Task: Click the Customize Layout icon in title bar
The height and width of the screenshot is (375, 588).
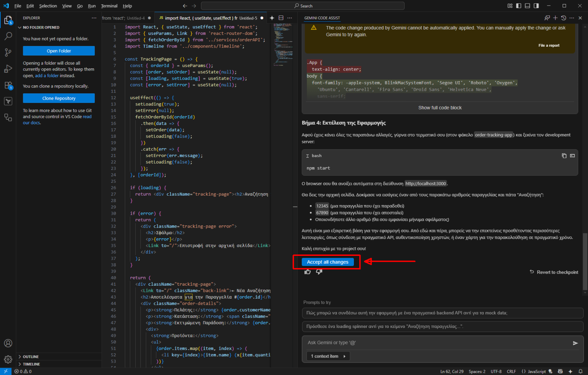Action: click(510, 6)
